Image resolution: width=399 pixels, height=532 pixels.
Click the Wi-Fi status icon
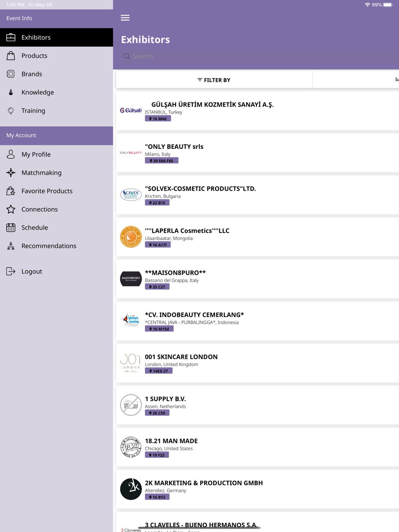pyautogui.click(x=367, y=5)
